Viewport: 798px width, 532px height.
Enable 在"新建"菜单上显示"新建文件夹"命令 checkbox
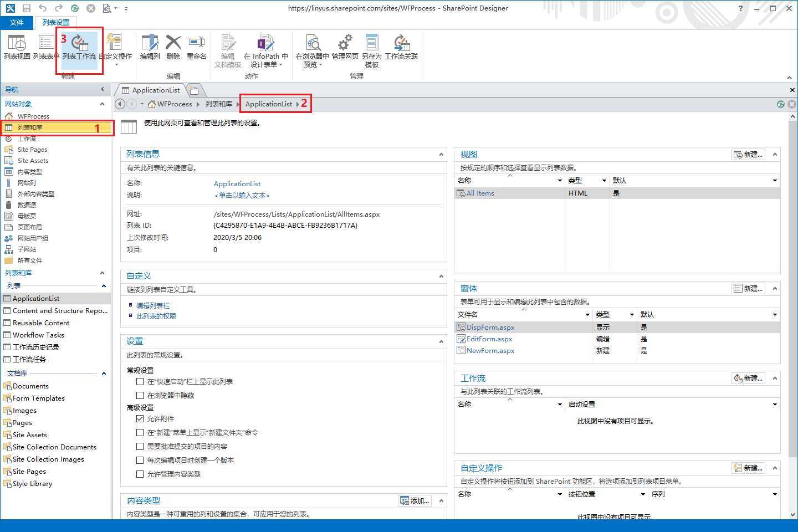coord(140,433)
